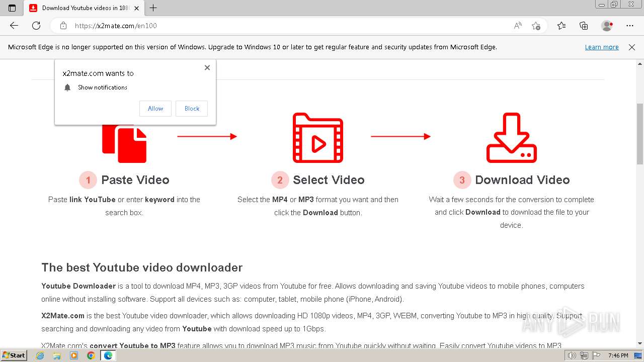Click the Select Video heading
644x362 pixels.
(x=329, y=180)
